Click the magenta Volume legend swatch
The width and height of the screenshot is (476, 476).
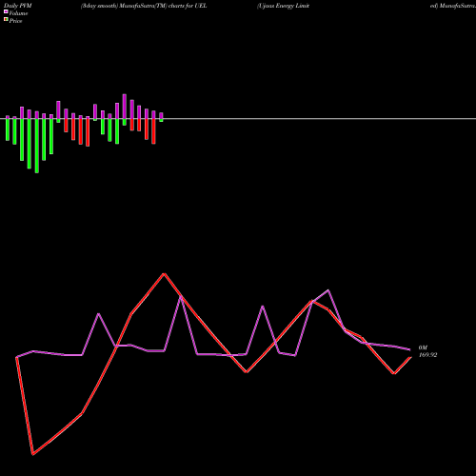click(6, 11)
